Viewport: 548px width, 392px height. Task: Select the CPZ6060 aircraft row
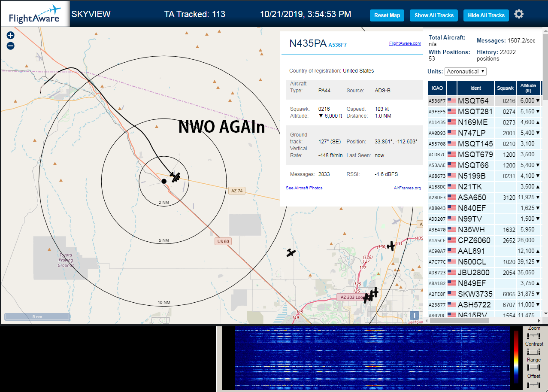coord(484,240)
